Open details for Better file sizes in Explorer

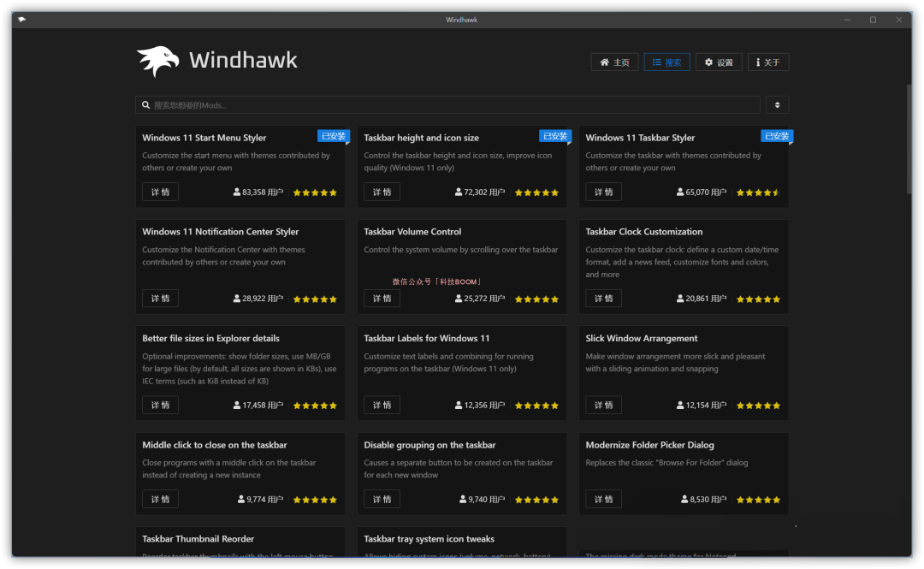pyautogui.click(x=160, y=405)
